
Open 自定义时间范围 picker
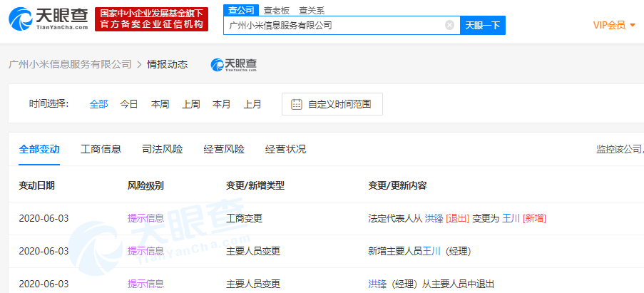click(332, 104)
